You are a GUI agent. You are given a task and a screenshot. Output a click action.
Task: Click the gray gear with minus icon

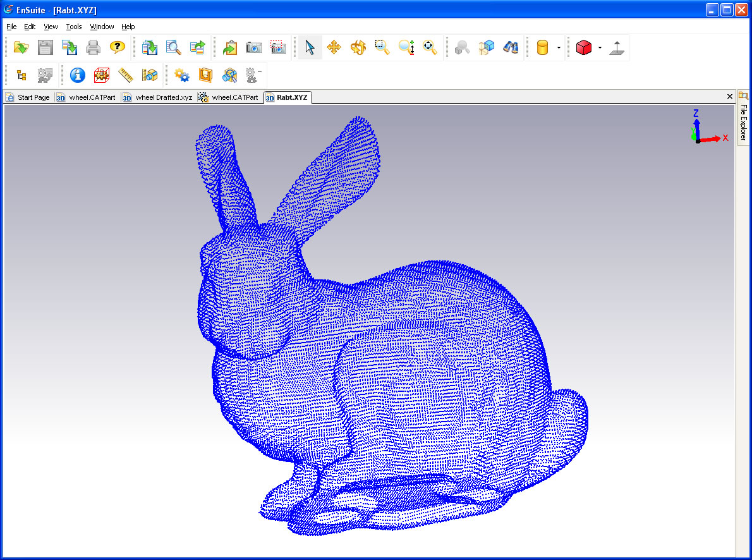click(x=253, y=75)
